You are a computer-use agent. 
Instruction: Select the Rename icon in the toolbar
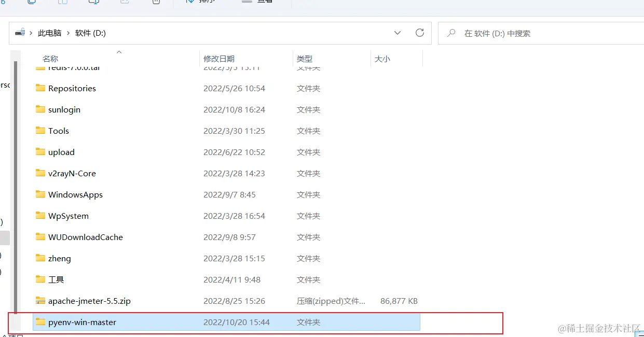point(93,2)
